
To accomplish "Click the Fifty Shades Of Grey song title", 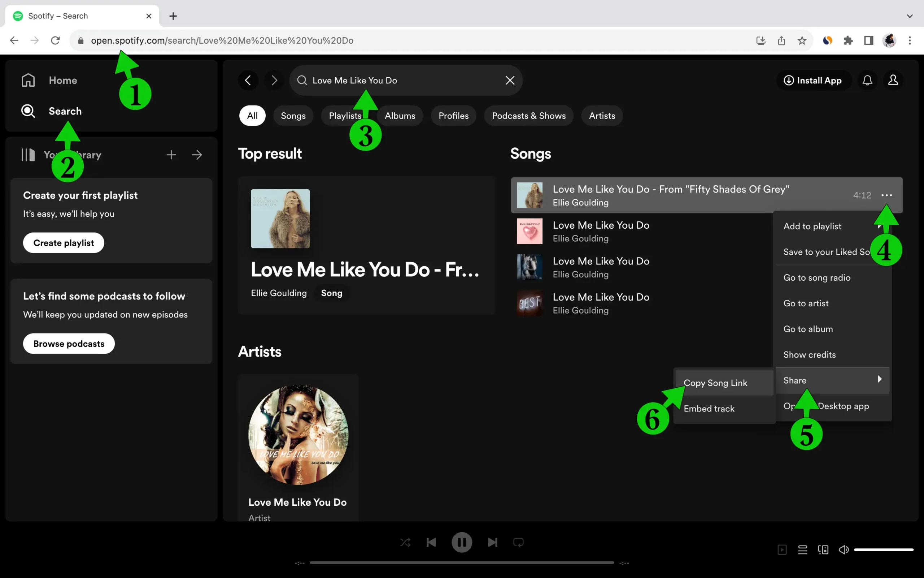I will [671, 189].
